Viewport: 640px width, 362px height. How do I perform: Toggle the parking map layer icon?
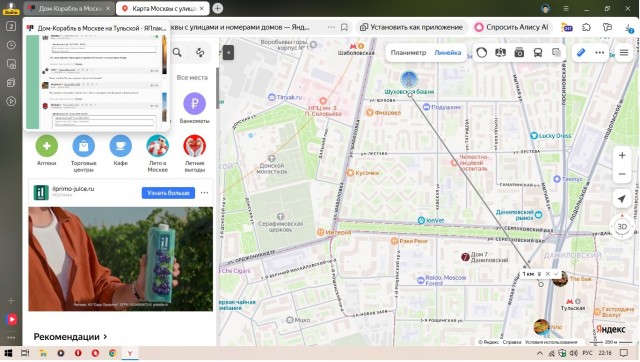[x=500, y=53]
